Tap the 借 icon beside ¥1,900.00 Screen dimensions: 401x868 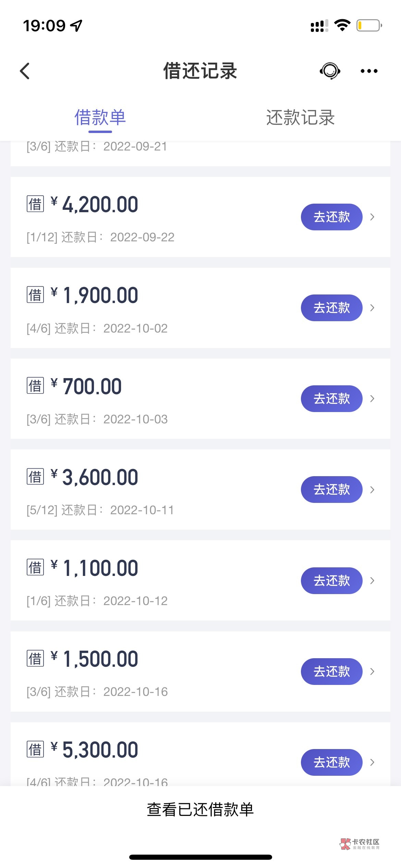35,295
